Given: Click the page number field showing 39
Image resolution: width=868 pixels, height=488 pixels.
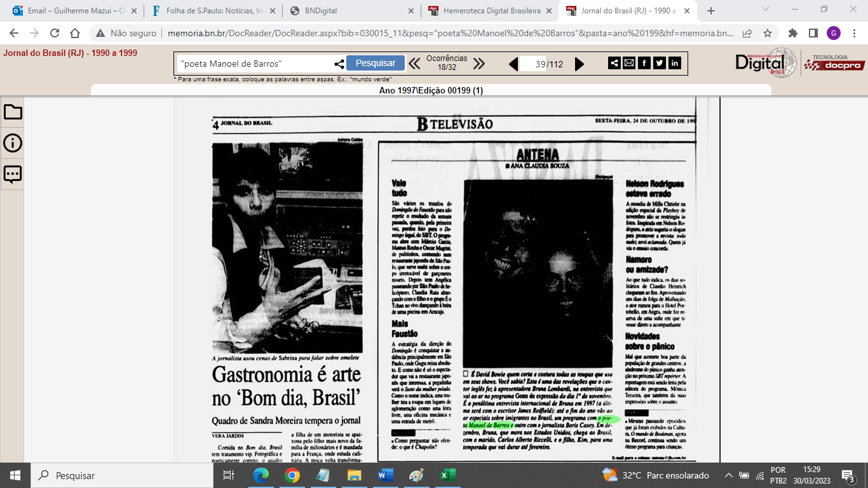Looking at the screenshot, I should 533,64.
